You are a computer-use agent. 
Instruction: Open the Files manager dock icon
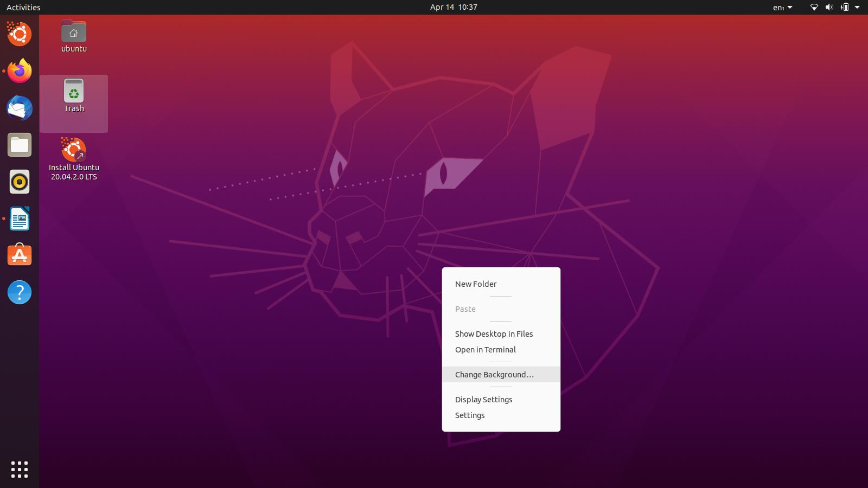coord(20,145)
